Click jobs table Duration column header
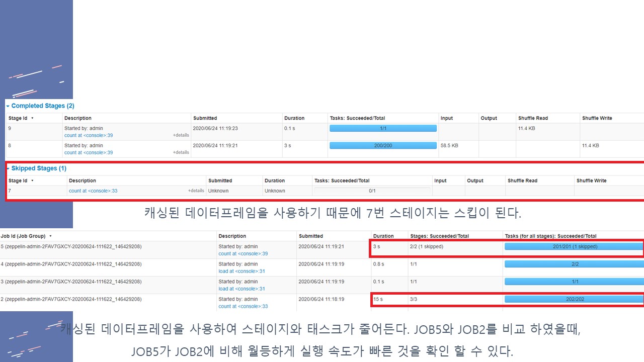Screen dimensions: 644x362 [383, 236]
